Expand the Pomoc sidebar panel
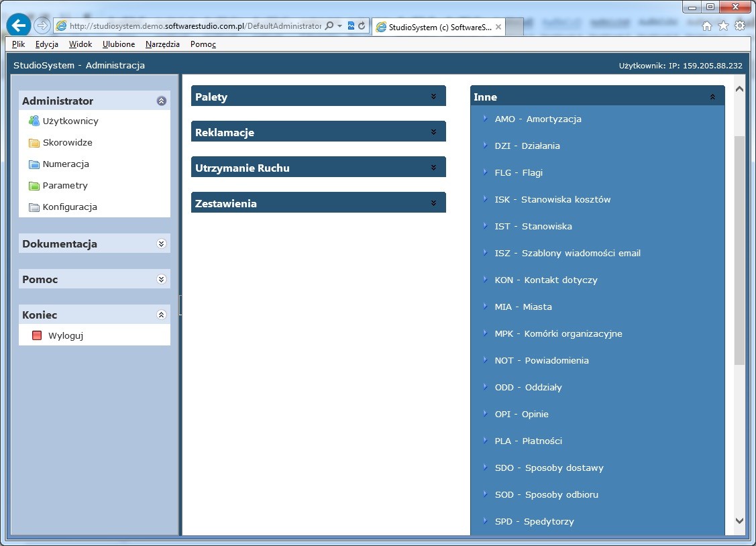 (x=162, y=280)
